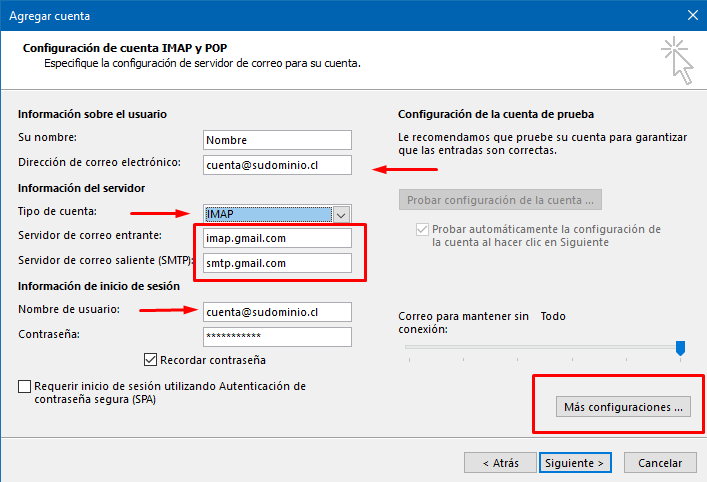Focus the Nombre de usuario field
The width and height of the screenshot is (707, 482).
(277, 312)
